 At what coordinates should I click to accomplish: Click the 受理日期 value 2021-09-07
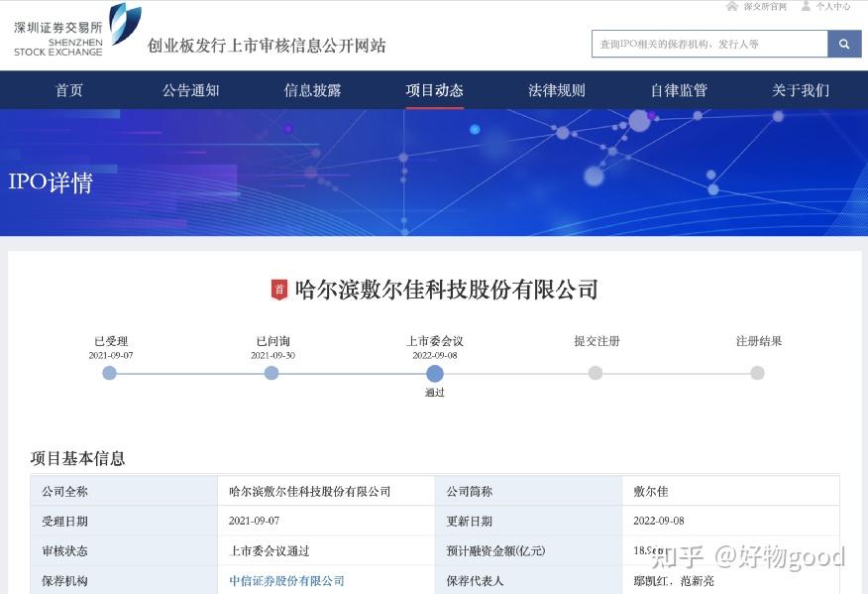[x=254, y=521]
